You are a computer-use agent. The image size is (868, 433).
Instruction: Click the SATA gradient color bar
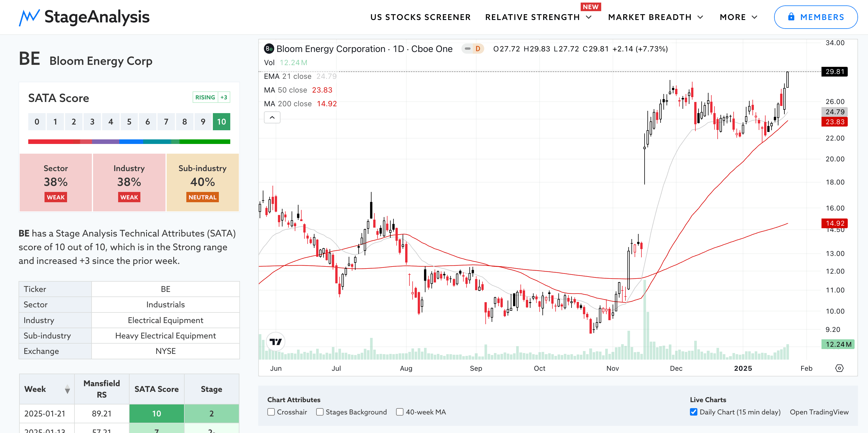(129, 142)
